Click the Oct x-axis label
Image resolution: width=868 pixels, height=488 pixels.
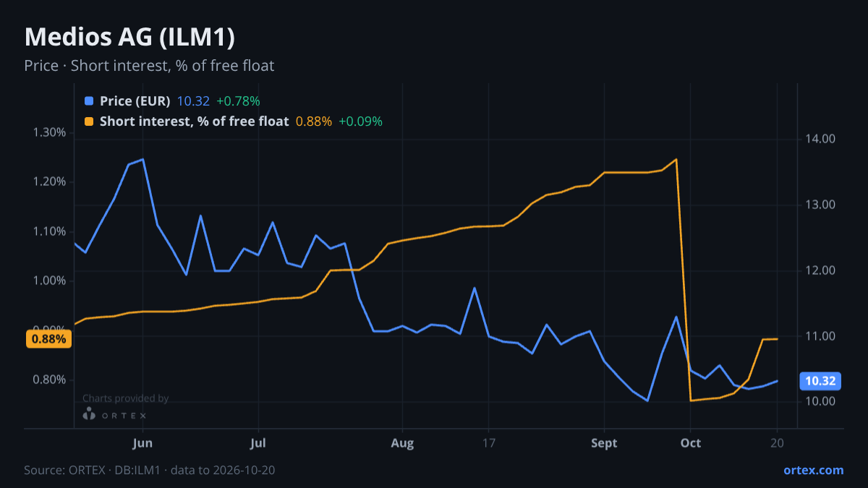[691, 443]
